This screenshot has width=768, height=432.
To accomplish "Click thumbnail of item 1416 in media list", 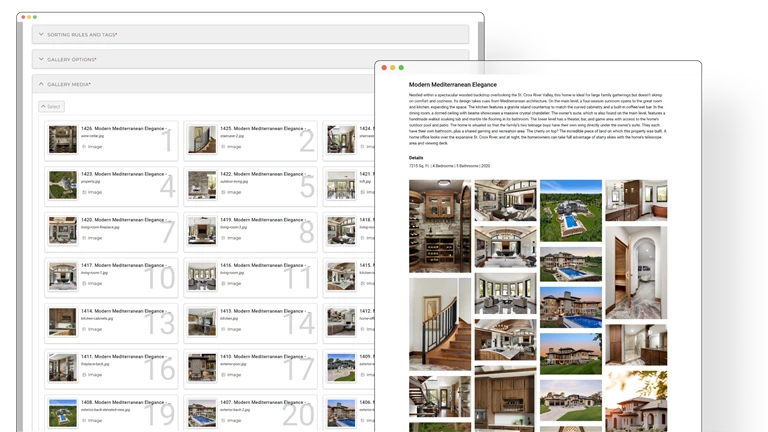I will (202, 276).
